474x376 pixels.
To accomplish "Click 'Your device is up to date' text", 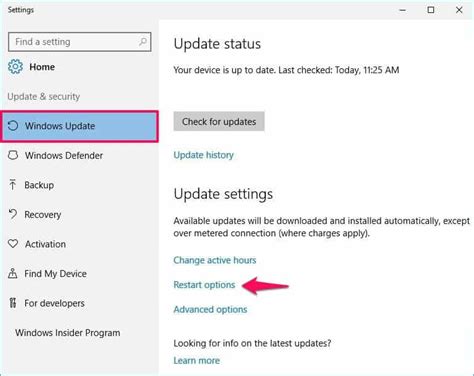I will click(x=225, y=70).
